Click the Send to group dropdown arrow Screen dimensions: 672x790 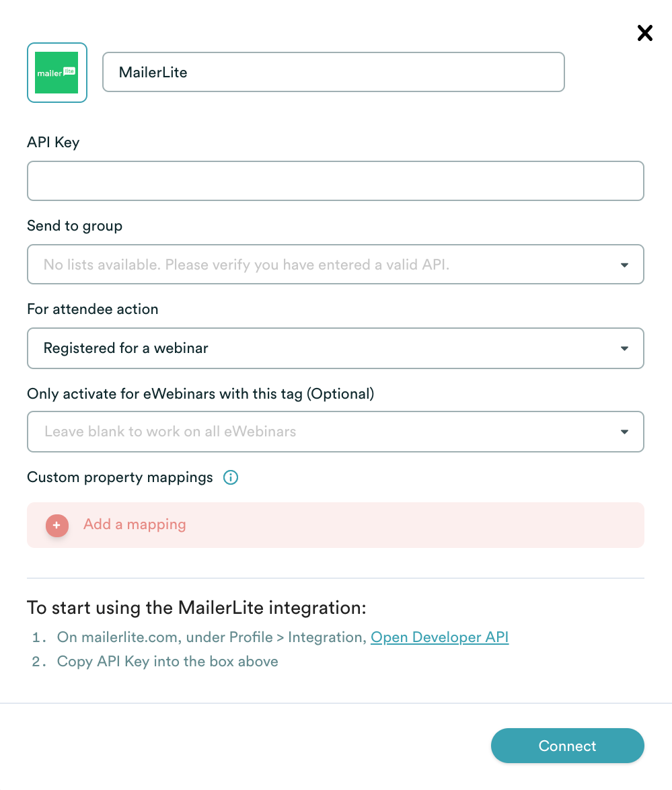pos(624,265)
